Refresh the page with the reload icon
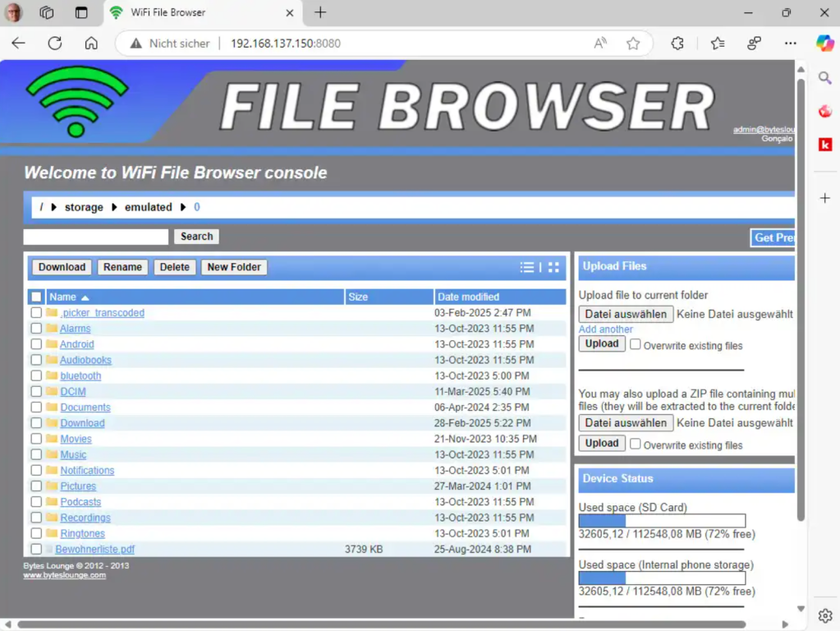 (55, 44)
